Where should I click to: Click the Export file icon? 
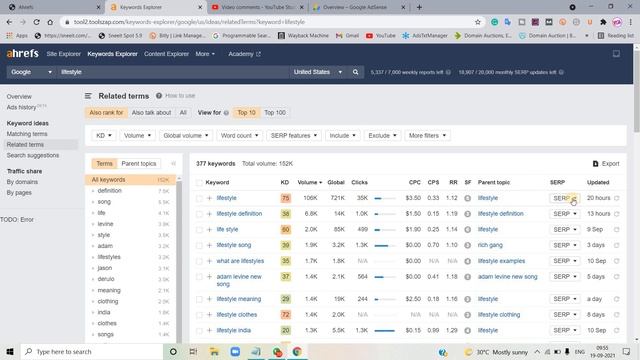point(596,164)
